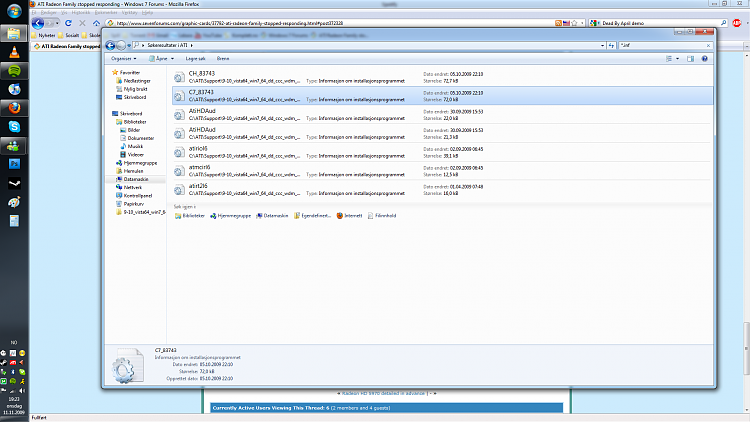Launch VLC media player from taskbar

[14, 52]
